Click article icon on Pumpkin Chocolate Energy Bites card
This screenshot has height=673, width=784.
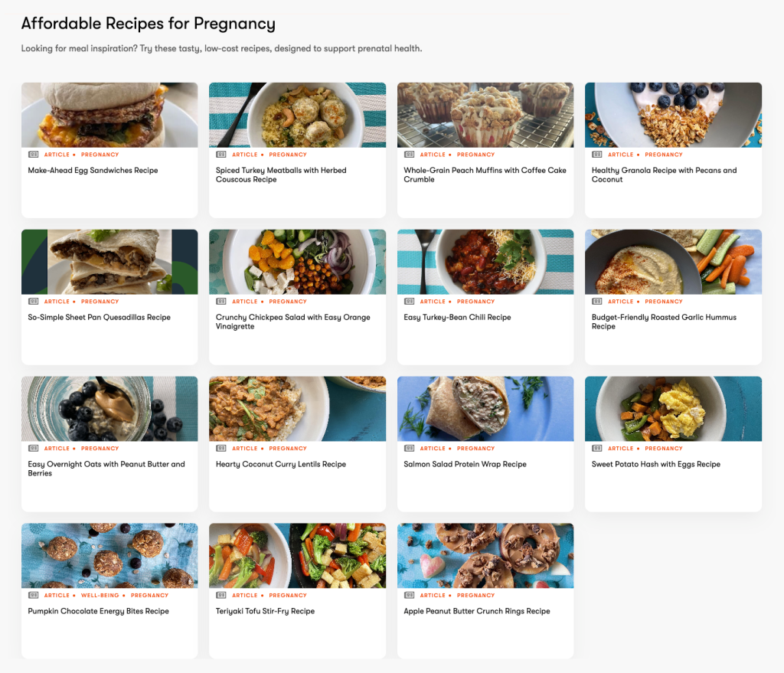coord(33,596)
